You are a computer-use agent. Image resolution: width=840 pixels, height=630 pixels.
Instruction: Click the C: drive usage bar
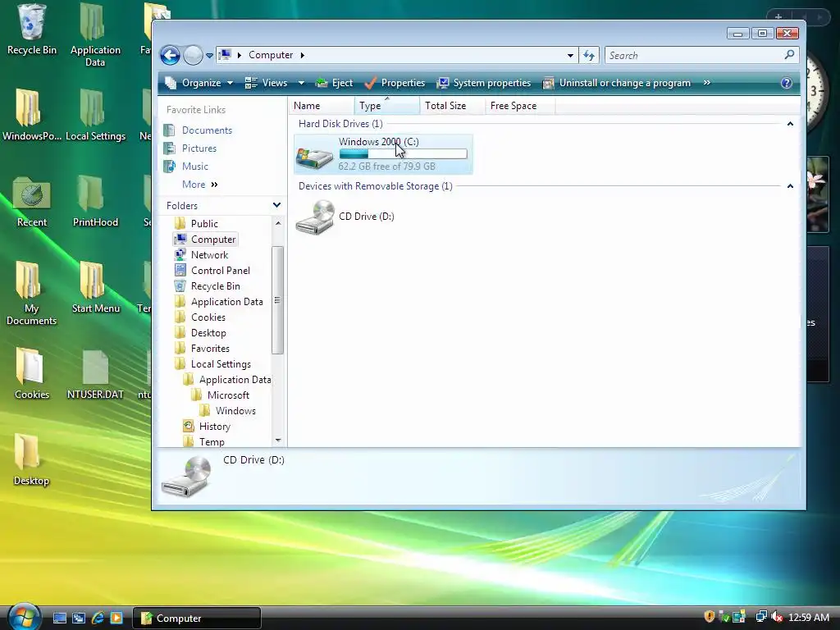(x=403, y=154)
